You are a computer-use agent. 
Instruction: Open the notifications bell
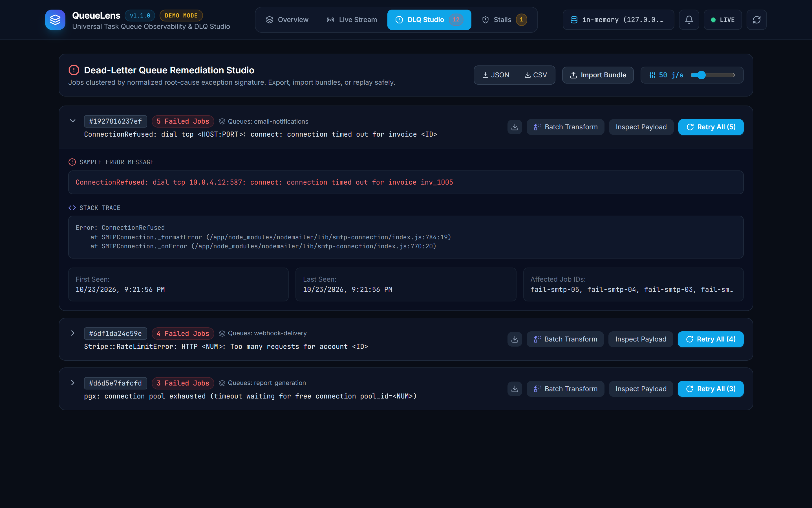point(689,20)
